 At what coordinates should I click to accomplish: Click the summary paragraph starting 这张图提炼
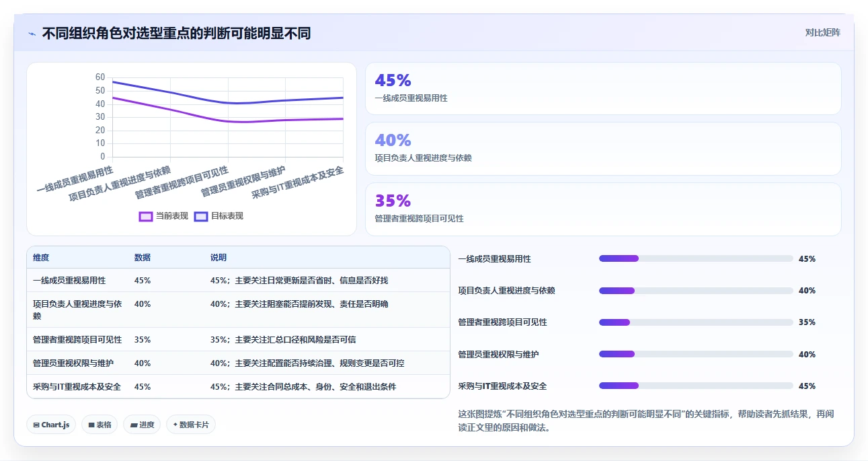click(x=645, y=421)
